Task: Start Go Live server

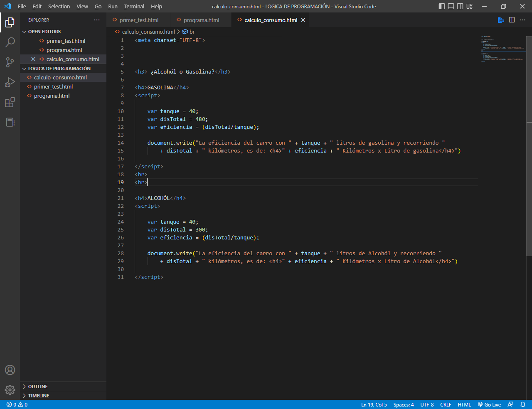Action: tap(489, 404)
